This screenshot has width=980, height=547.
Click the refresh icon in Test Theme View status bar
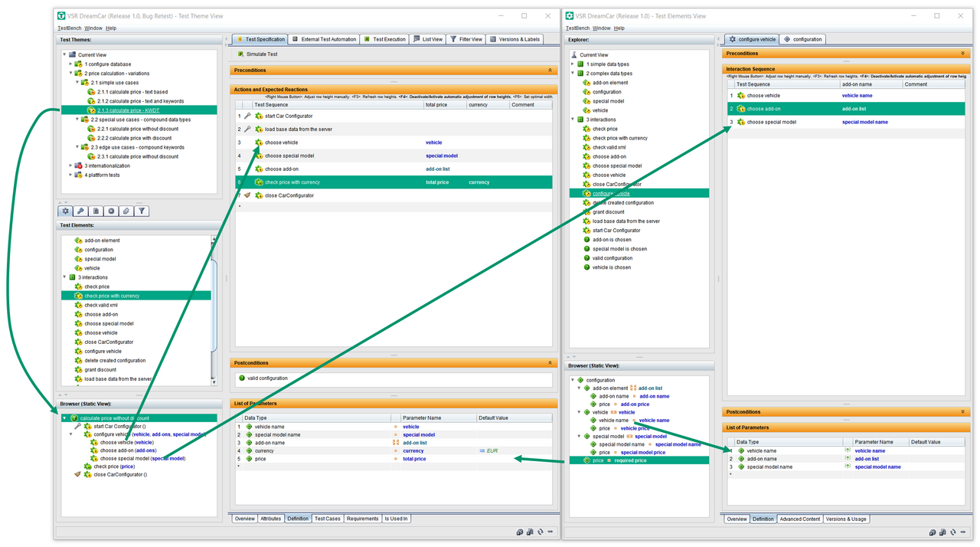(540, 532)
